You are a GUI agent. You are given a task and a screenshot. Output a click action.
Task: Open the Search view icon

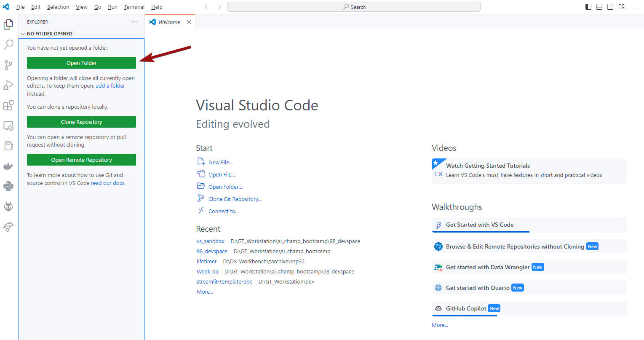[8, 44]
